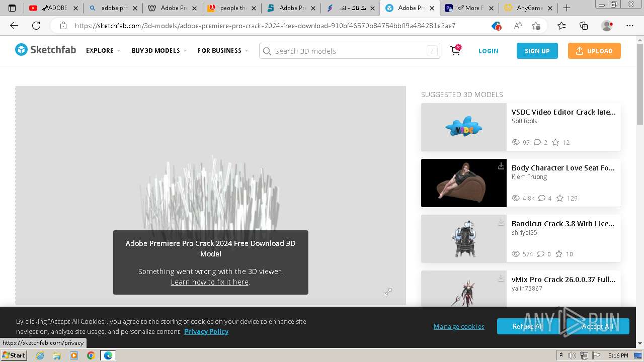Open VSDC Video Editor Crack model title

pos(563,112)
